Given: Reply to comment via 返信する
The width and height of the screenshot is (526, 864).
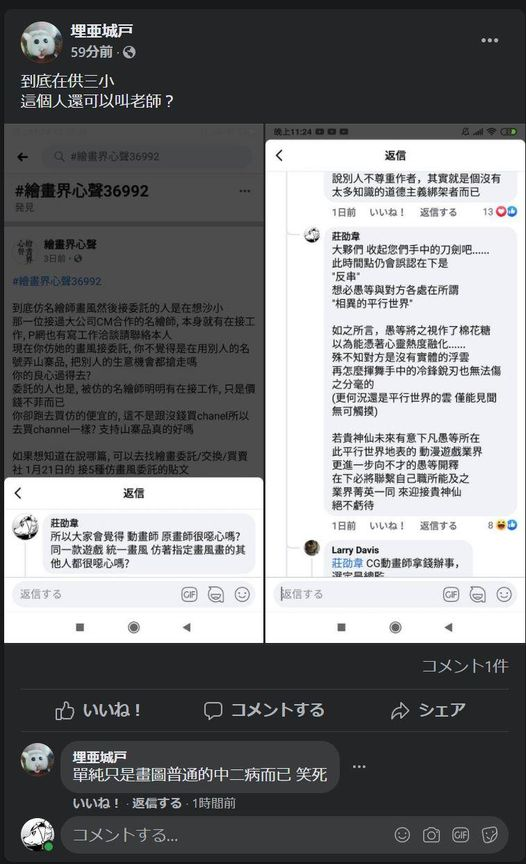Looking at the screenshot, I should coord(156,803).
